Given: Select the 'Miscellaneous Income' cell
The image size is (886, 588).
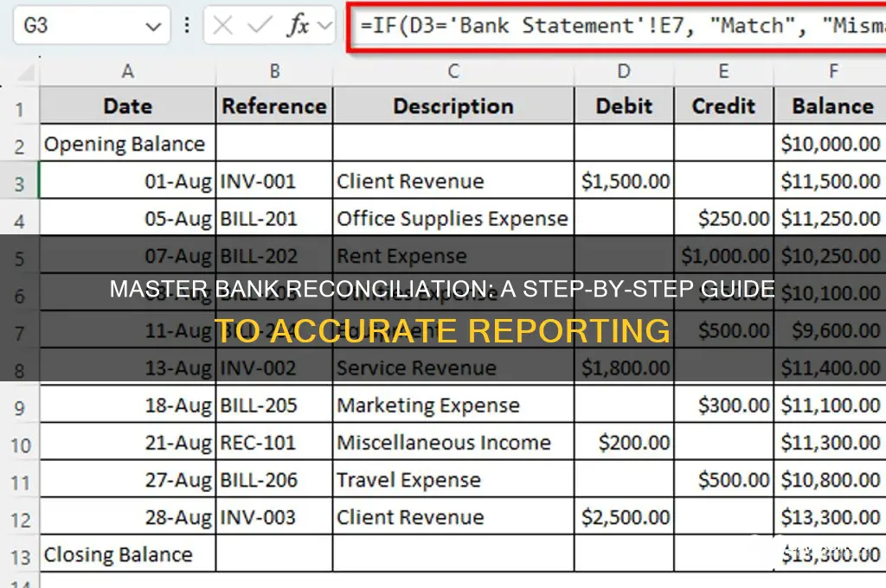Looking at the screenshot, I should [x=453, y=442].
